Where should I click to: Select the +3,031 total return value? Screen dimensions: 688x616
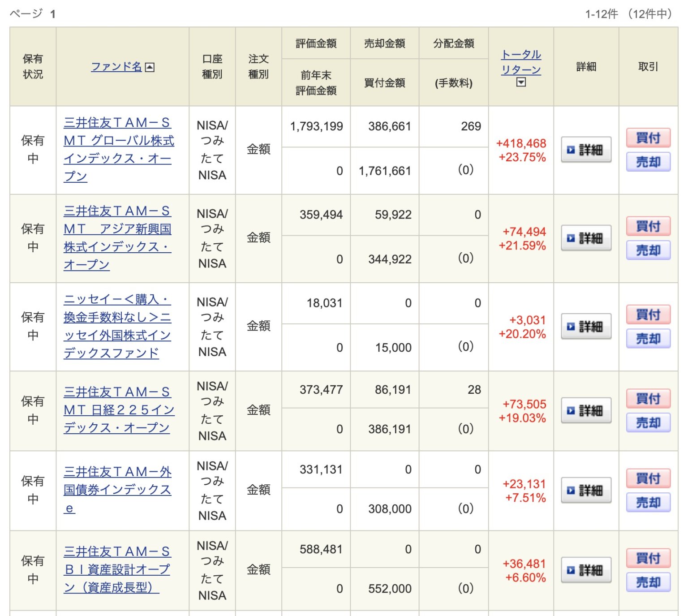pyautogui.click(x=527, y=320)
